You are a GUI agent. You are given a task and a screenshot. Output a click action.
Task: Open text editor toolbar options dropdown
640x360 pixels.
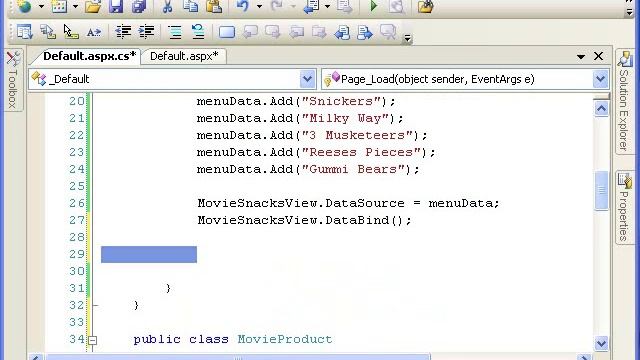click(x=407, y=38)
